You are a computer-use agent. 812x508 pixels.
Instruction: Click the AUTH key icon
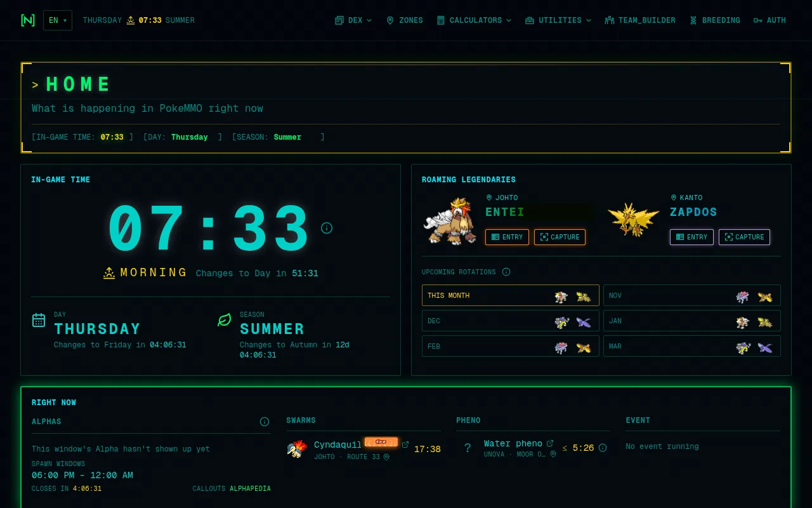point(758,20)
